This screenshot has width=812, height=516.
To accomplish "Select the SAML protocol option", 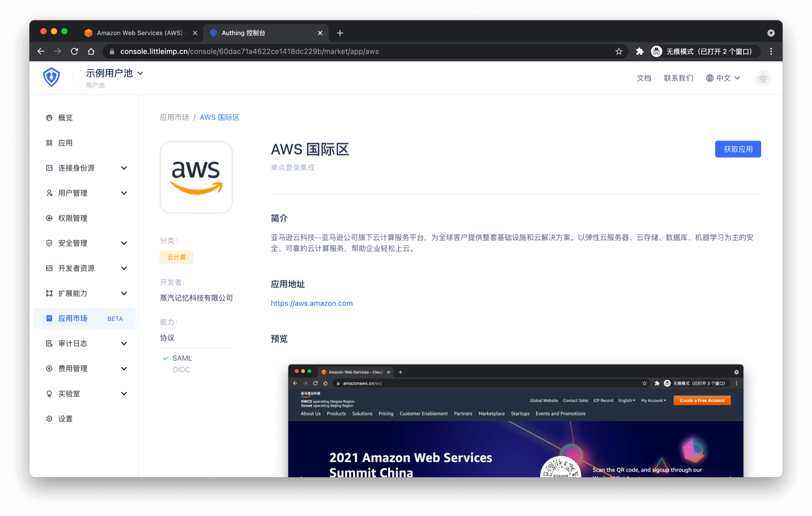I will 182,358.
